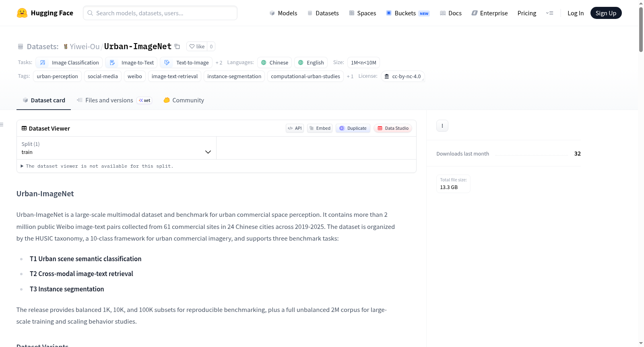Open the Pricing page
The width and height of the screenshot is (644, 347).
[x=527, y=13]
